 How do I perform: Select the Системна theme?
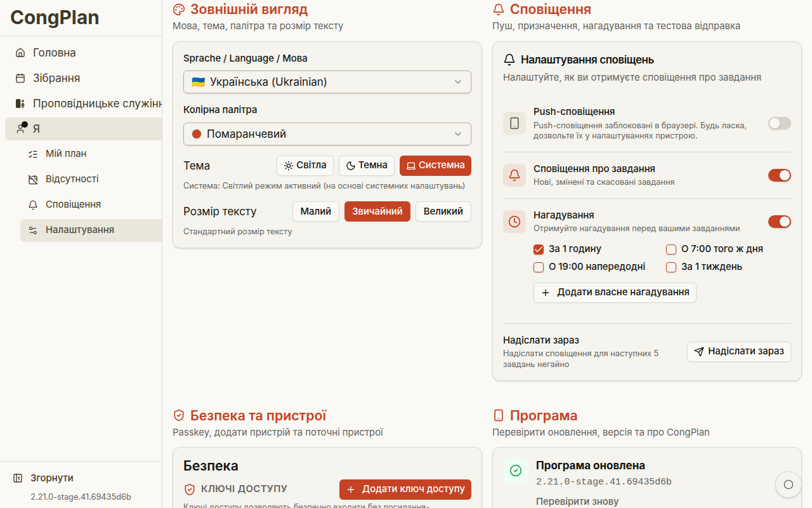click(x=435, y=166)
